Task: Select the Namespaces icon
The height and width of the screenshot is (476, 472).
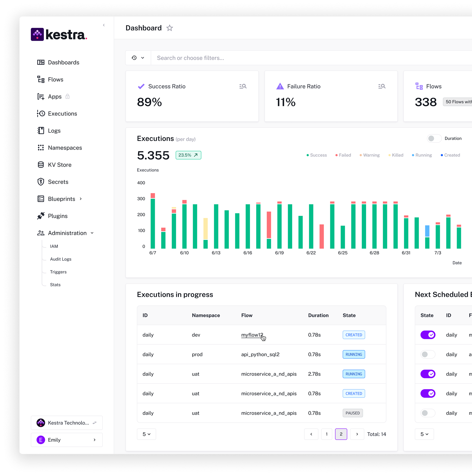Action: click(41, 148)
